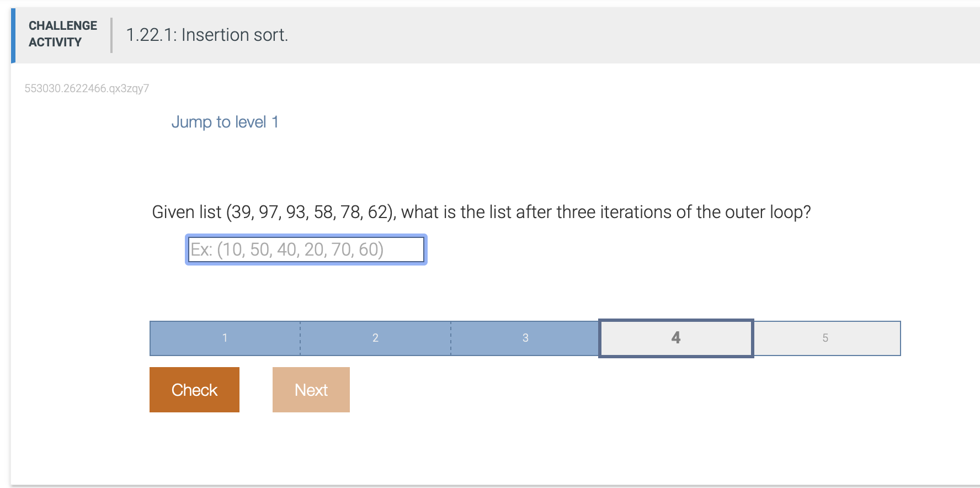Focus the field showing example placeholder text
Image resolution: width=980 pixels, height=488 pixels.
coord(306,250)
